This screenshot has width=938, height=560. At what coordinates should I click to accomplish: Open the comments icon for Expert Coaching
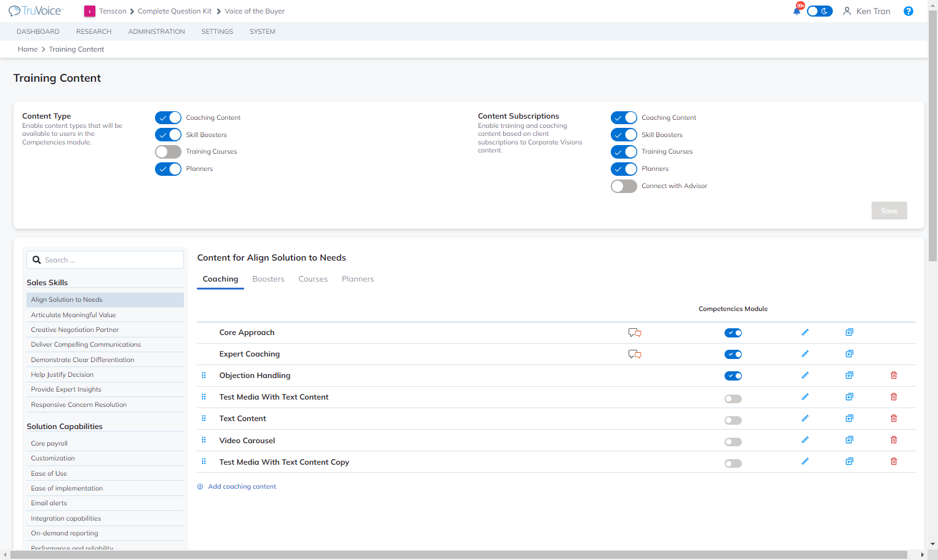[x=635, y=354]
